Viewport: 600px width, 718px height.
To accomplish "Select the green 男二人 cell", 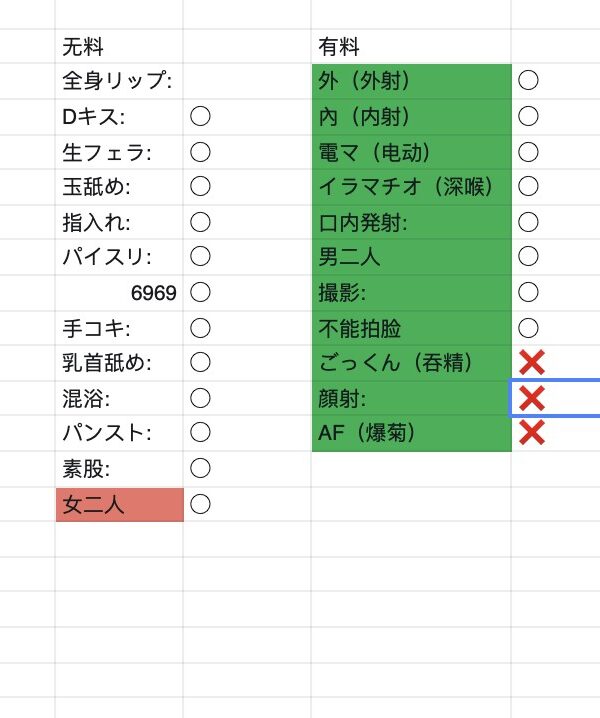I will coord(410,257).
